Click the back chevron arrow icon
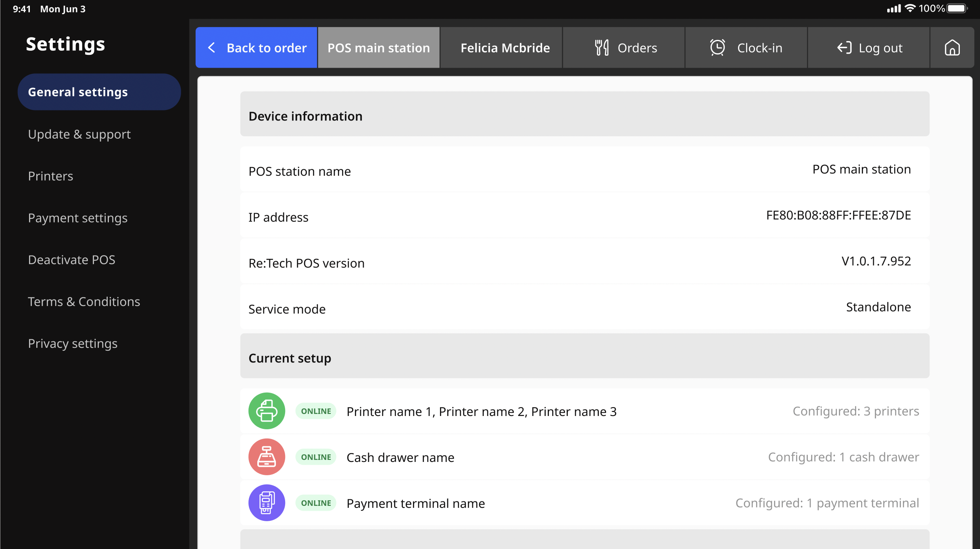This screenshot has width=980, height=549. pos(212,48)
